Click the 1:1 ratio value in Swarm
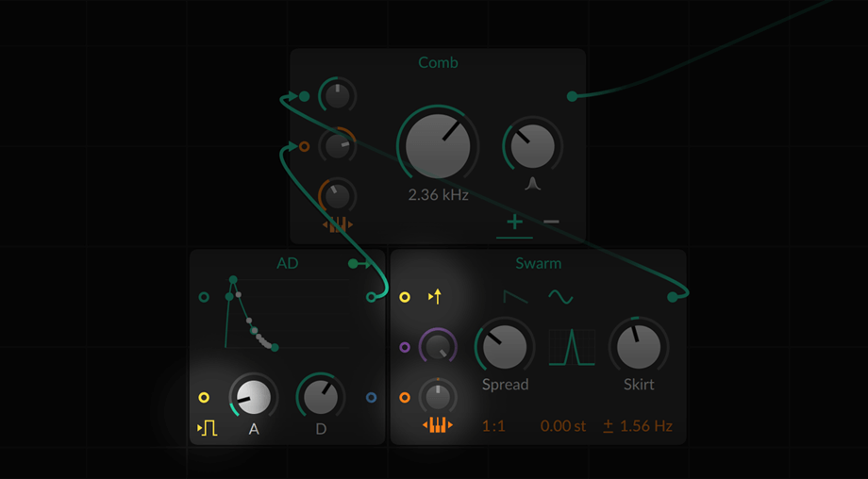 tap(493, 426)
